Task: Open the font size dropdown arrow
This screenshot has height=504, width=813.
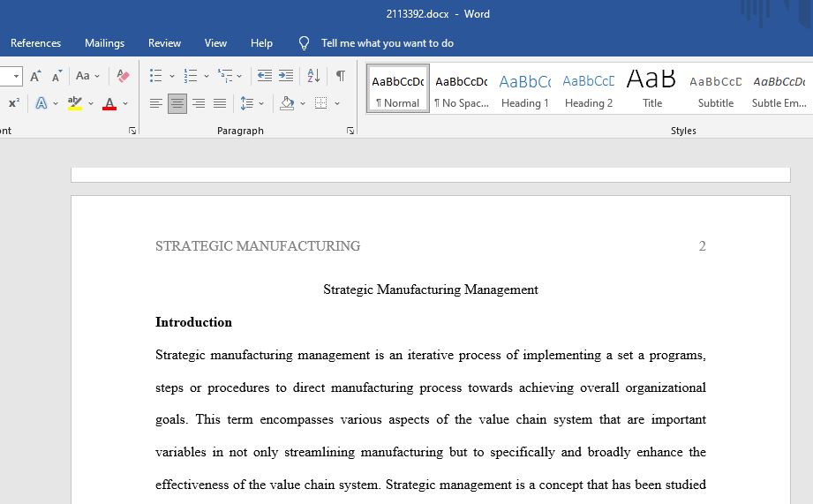Action: pyautogui.click(x=16, y=76)
